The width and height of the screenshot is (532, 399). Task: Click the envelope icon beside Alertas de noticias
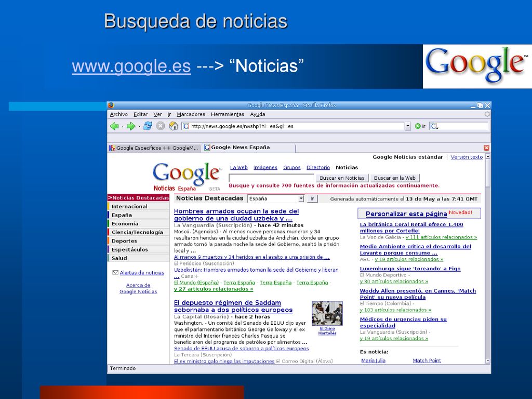(x=115, y=272)
